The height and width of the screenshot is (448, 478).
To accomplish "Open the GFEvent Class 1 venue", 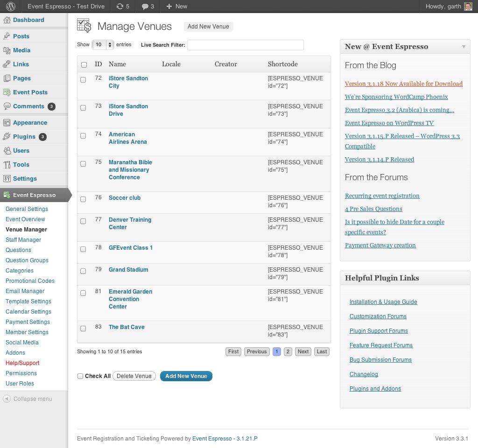I will [x=131, y=248].
